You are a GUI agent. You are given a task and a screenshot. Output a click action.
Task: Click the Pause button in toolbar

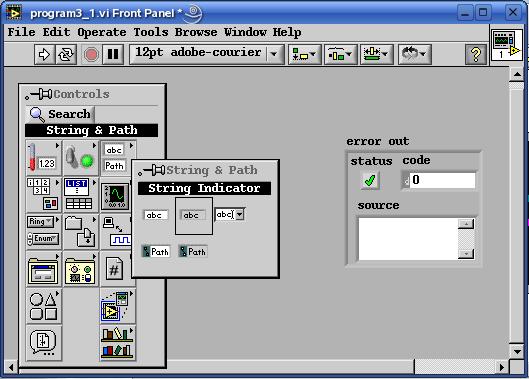[x=113, y=54]
